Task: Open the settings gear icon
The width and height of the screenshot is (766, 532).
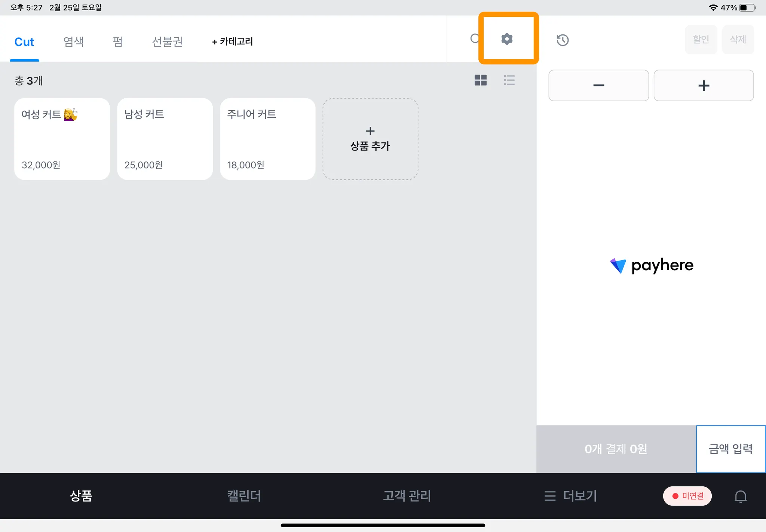Action: (x=507, y=39)
